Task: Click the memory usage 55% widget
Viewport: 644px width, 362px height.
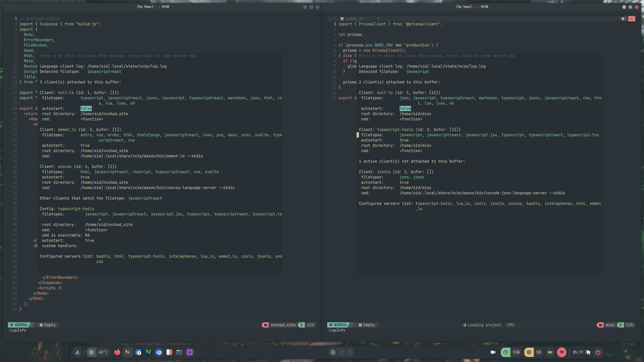Action: pyautogui.click(x=511, y=352)
